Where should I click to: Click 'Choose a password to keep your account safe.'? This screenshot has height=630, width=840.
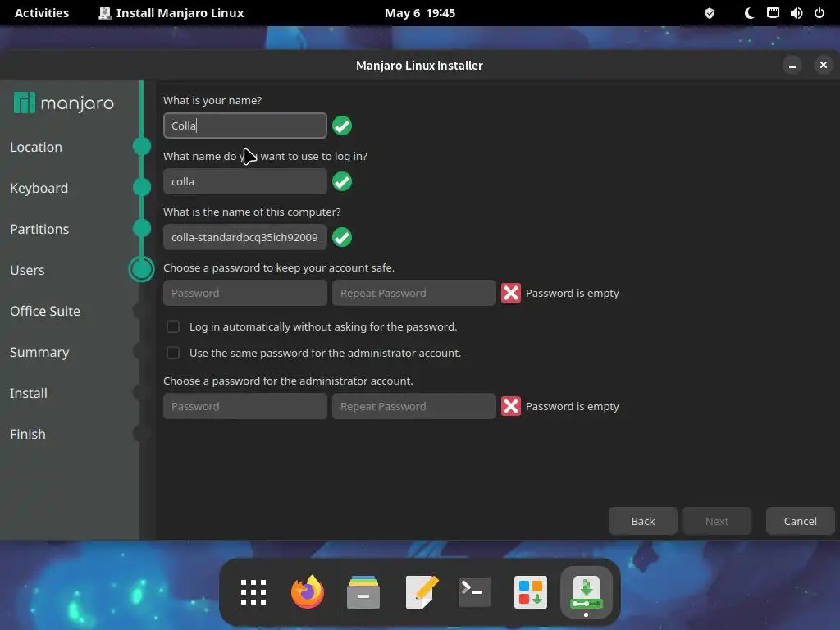(279, 268)
